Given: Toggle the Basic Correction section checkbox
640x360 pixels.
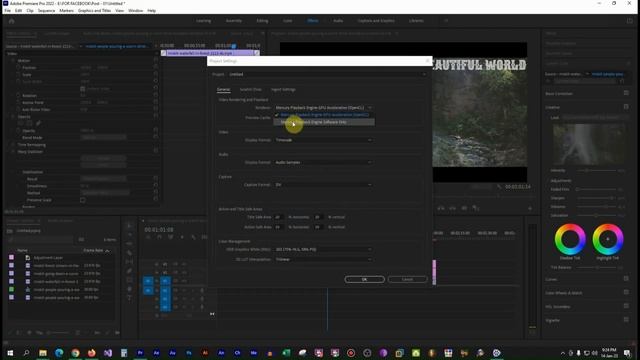Looking at the screenshot, I should (x=626, y=93).
